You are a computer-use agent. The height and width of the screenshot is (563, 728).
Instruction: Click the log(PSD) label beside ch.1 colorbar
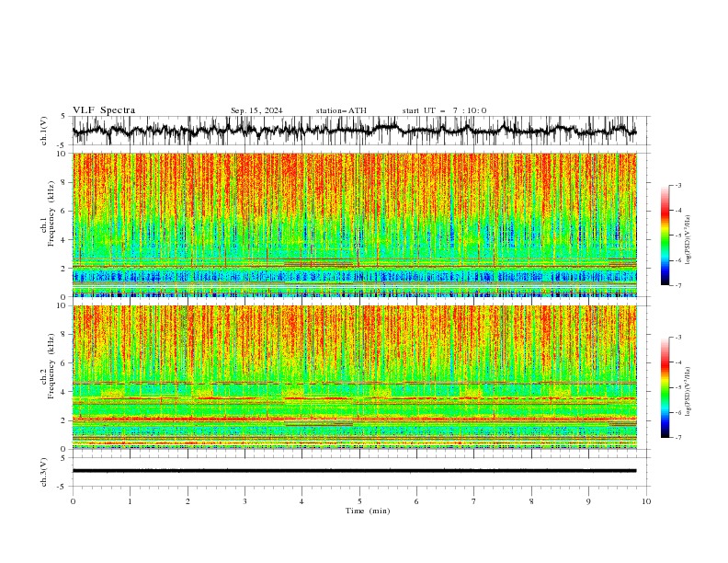[x=688, y=240]
